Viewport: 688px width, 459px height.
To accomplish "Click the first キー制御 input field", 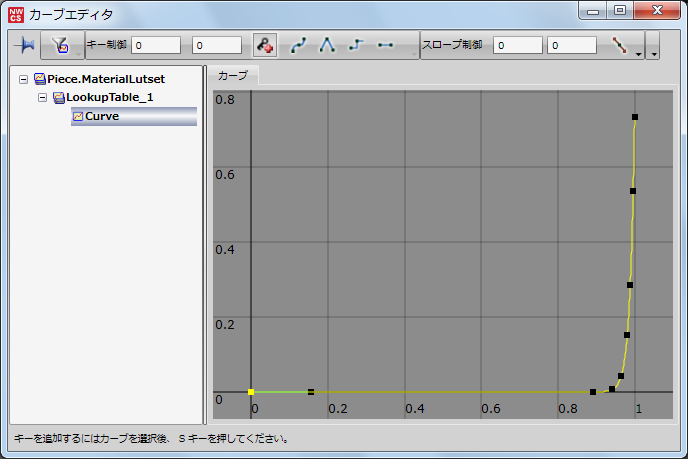I will click(x=155, y=45).
